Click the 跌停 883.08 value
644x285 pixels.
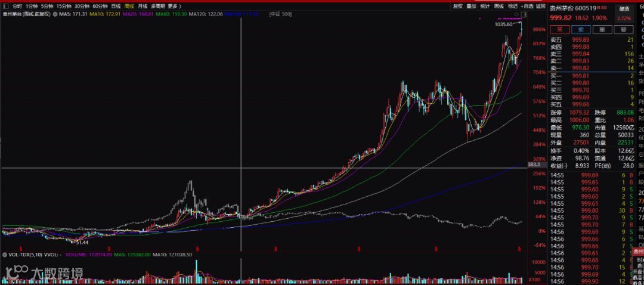[625, 112]
